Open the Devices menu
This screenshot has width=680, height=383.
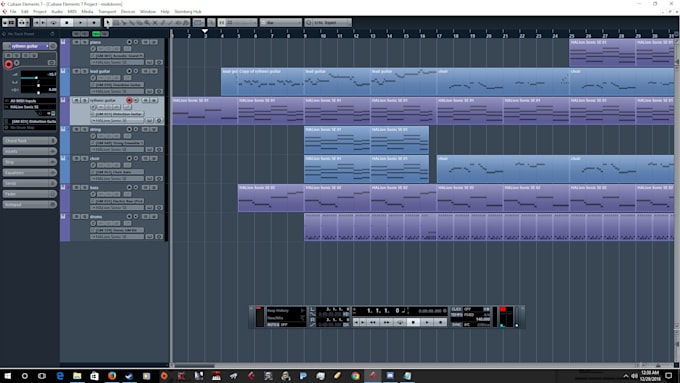(x=128, y=12)
